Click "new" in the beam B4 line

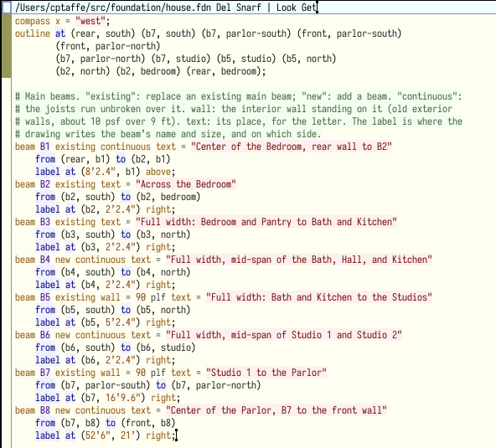pyautogui.click(x=63, y=260)
